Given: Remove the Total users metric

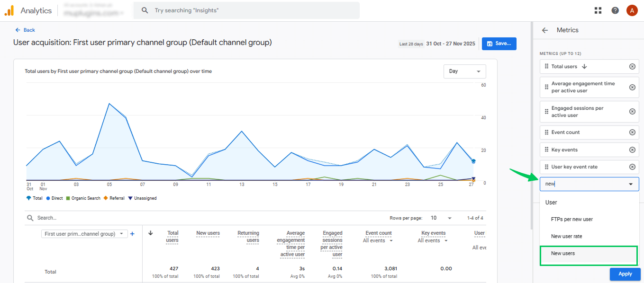Looking at the screenshot, I should 632,67.
